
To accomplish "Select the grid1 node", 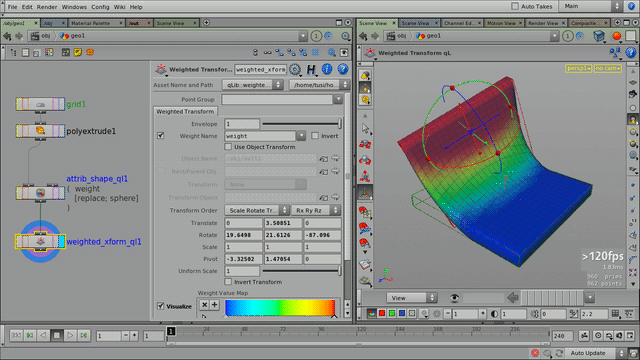I will (x=40, y=104).
